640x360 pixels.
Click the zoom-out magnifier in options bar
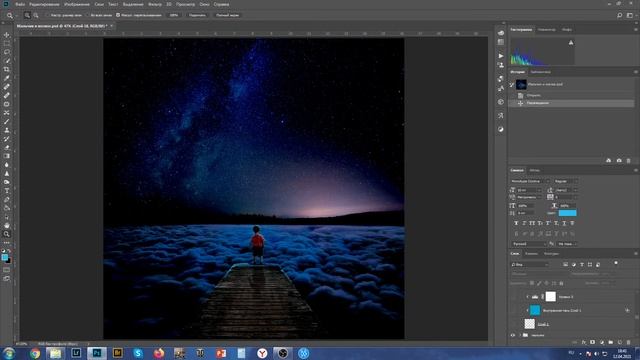click(36, 15)
